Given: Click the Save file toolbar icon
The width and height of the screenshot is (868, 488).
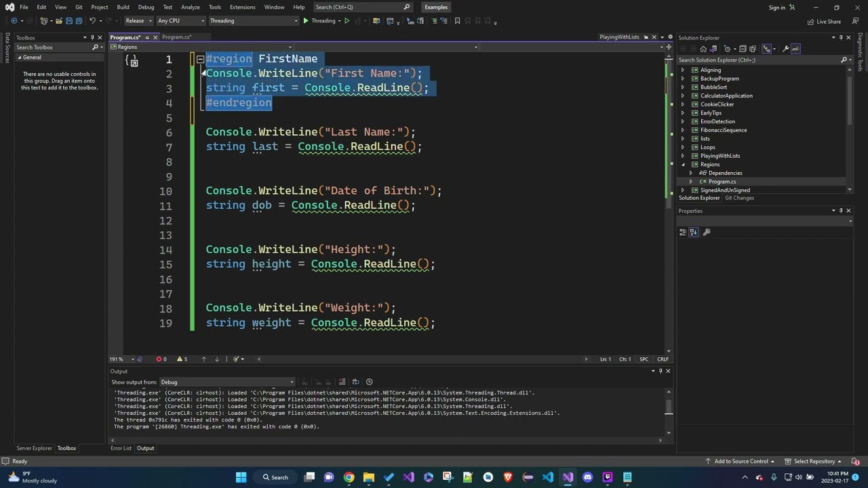Looking at the screenshot, I should 68,21.
